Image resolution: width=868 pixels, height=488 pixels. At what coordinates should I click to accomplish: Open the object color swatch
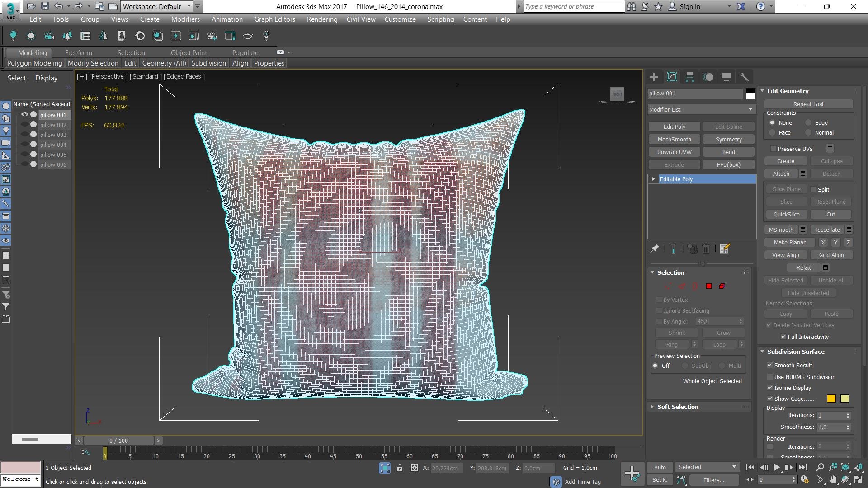pos(750,94)
